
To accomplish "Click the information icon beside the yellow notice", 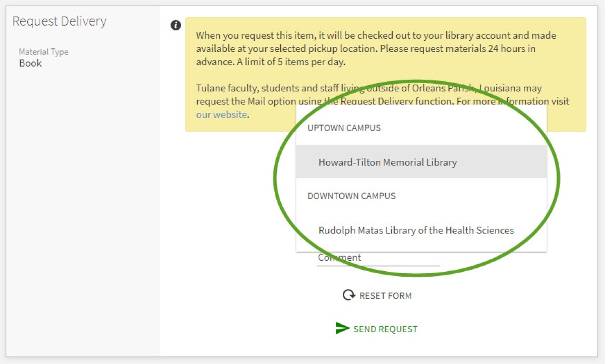I will [175, 25].
